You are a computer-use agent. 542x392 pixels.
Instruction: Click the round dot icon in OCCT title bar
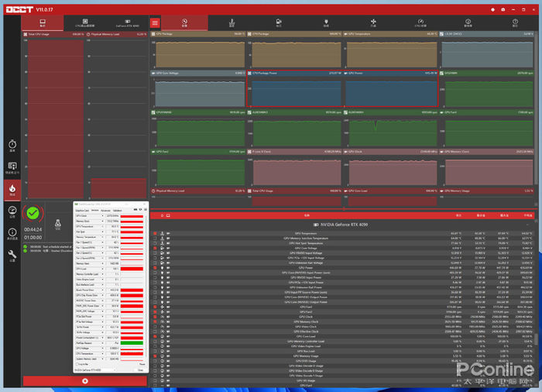point(493,10)
